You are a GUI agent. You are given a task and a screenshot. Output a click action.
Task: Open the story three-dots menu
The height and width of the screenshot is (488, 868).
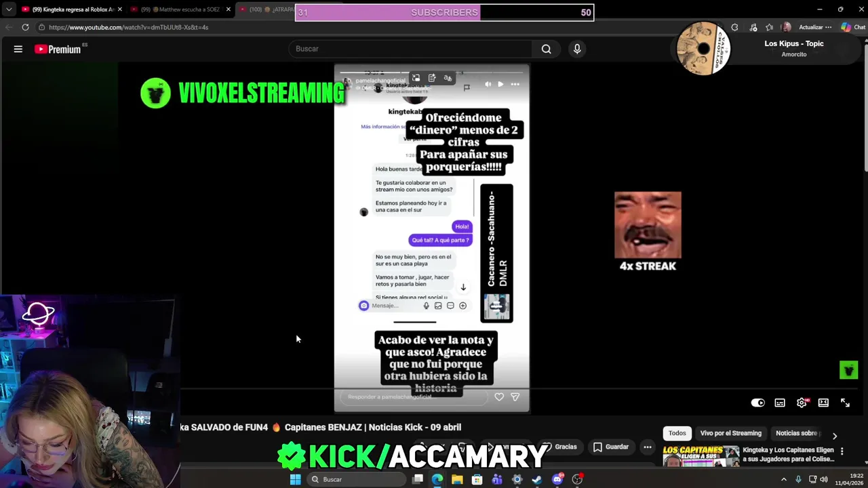pos(515,84)
